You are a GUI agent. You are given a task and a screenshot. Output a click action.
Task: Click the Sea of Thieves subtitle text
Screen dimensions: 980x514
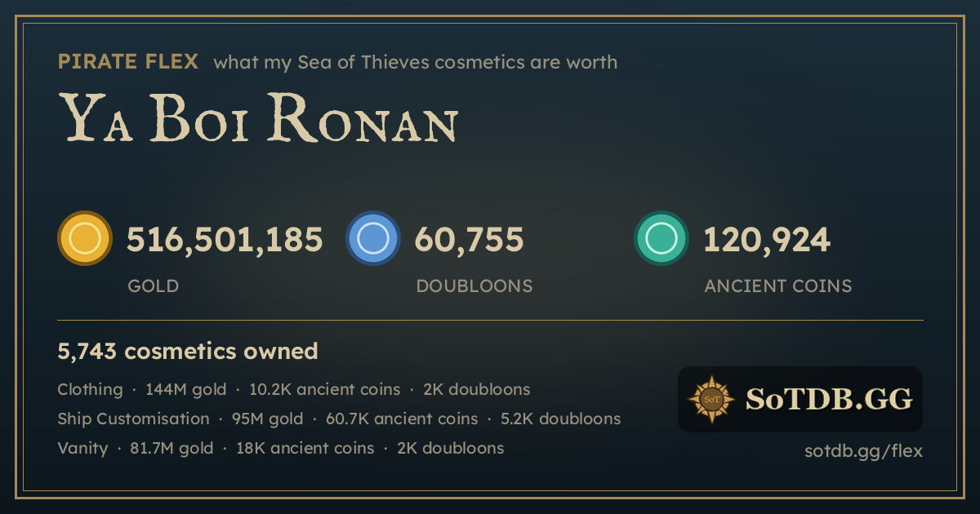[x=415, y=62]
